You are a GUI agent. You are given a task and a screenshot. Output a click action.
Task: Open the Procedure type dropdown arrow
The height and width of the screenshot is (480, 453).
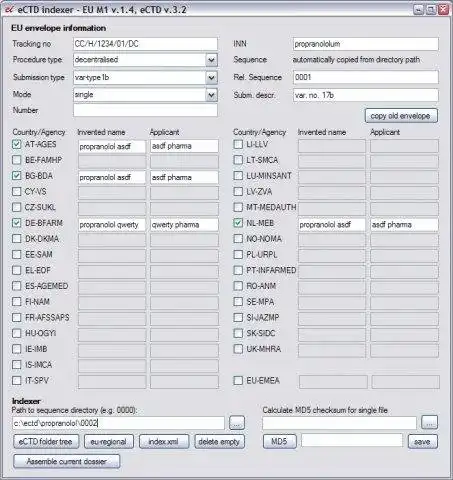coord(211,60)
